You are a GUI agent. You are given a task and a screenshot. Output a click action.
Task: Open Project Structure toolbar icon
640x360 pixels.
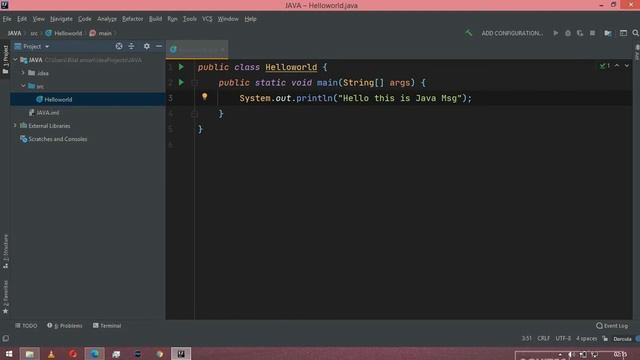pos(608,33)
